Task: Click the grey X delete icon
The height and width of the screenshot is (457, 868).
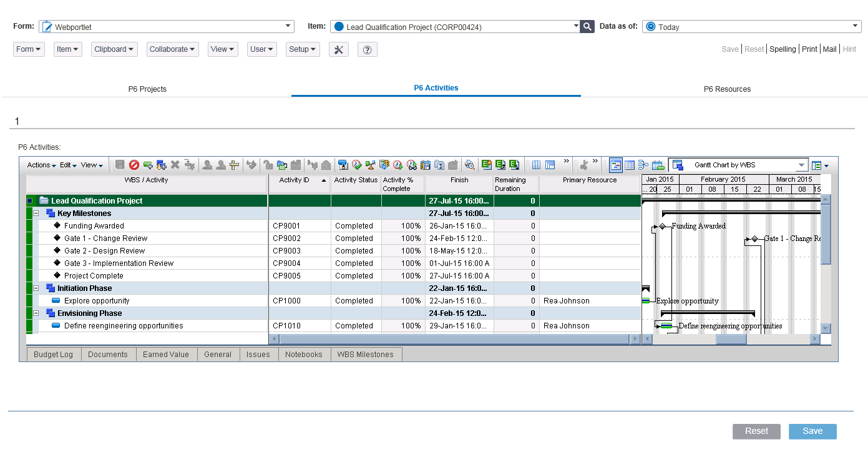Action: click(175, 165)
